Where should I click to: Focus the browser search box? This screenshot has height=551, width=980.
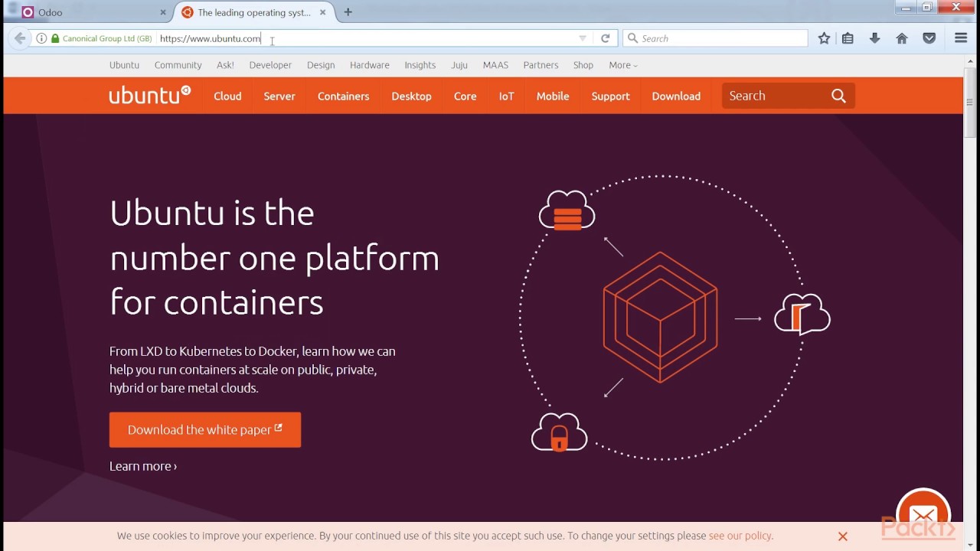pyautogui.click(x=715, y=38)
